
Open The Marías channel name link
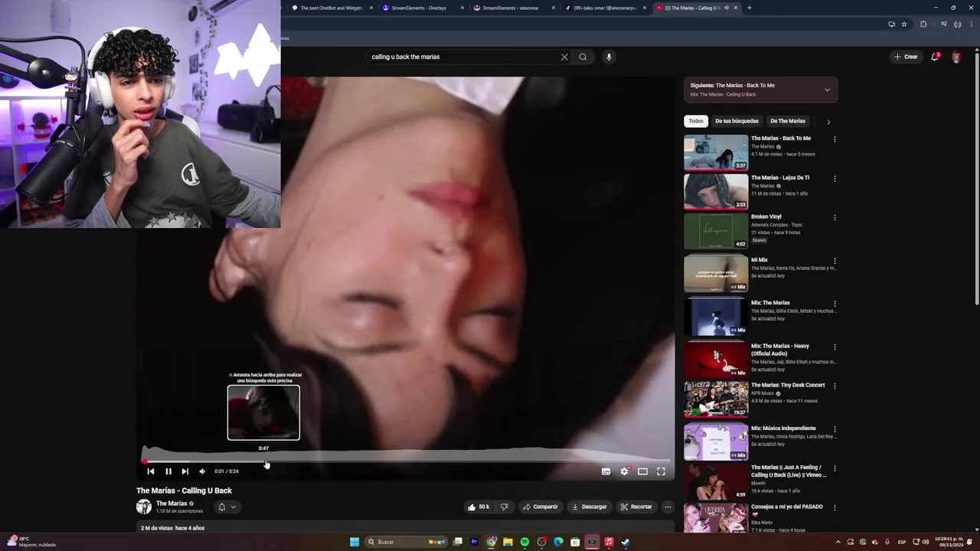point(171,504)
